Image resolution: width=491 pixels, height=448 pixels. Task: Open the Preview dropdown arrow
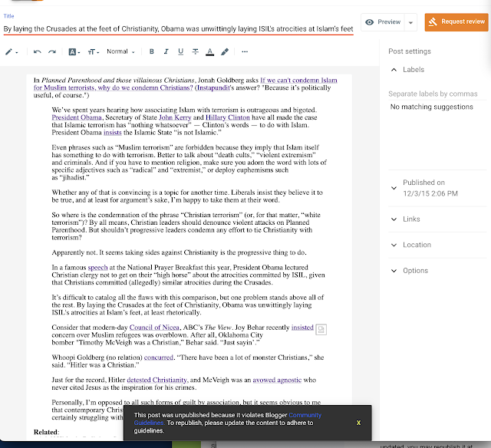tap(411, 22)
